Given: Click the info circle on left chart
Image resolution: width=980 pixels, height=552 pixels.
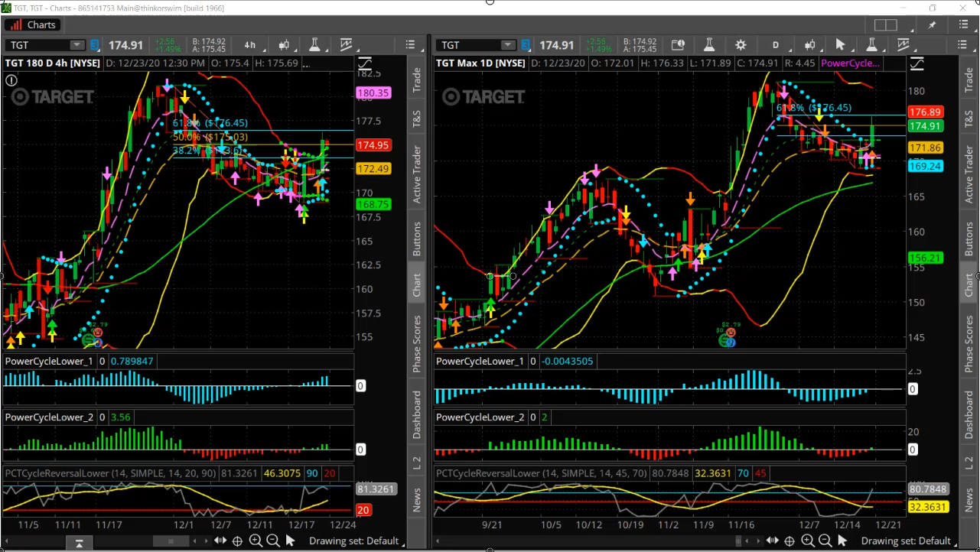Looking at the screenshot, I should point(11,80).
